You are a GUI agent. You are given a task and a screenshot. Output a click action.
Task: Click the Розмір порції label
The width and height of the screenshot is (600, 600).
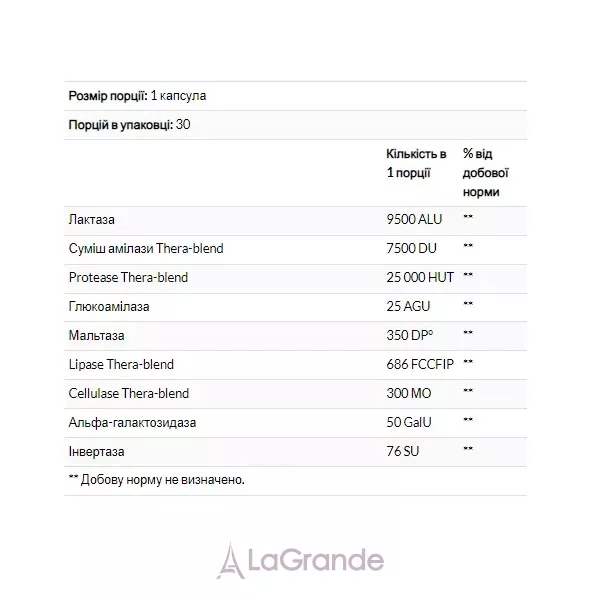[x=108, y=96]
